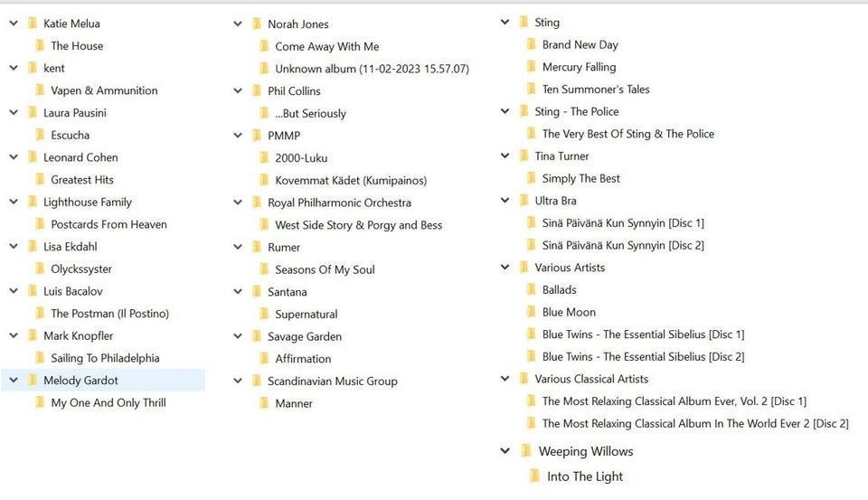Collapse the Ultra Bra chevron
The image size is (868, 500).
point(505,201)
